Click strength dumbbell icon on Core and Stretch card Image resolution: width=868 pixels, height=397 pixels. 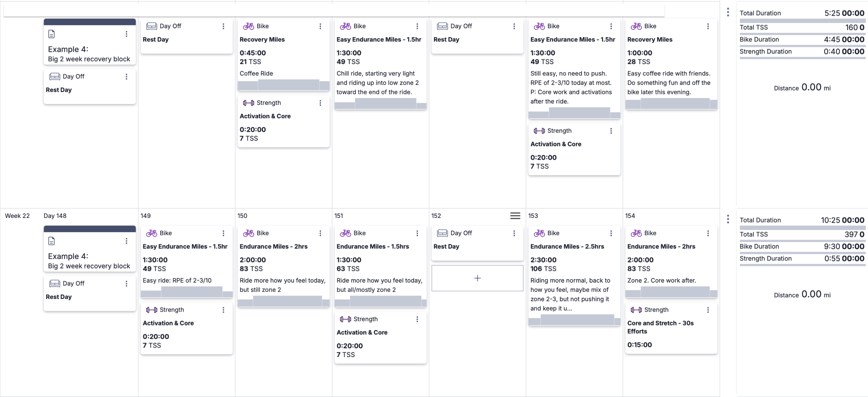[x=636, y=310]
